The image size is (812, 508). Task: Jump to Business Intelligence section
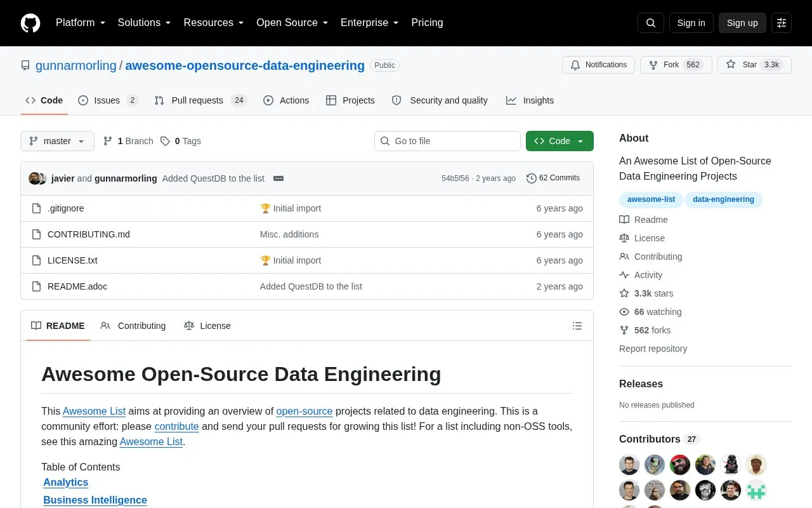(x=95, y=500)
